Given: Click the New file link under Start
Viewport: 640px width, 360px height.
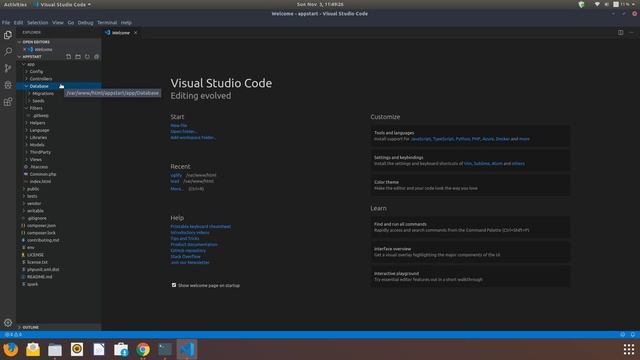Looking at the screenshot, I should [x=179, y=126].
